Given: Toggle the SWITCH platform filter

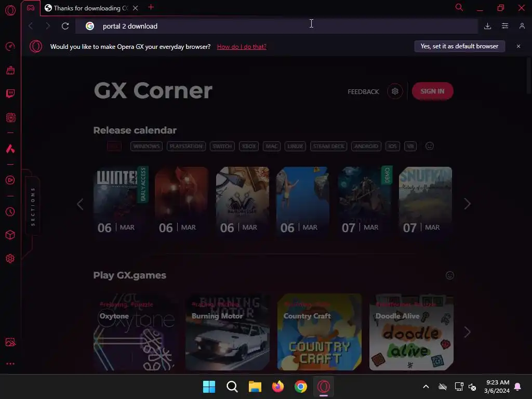Looking at the screenshot, I should [222, 146].
